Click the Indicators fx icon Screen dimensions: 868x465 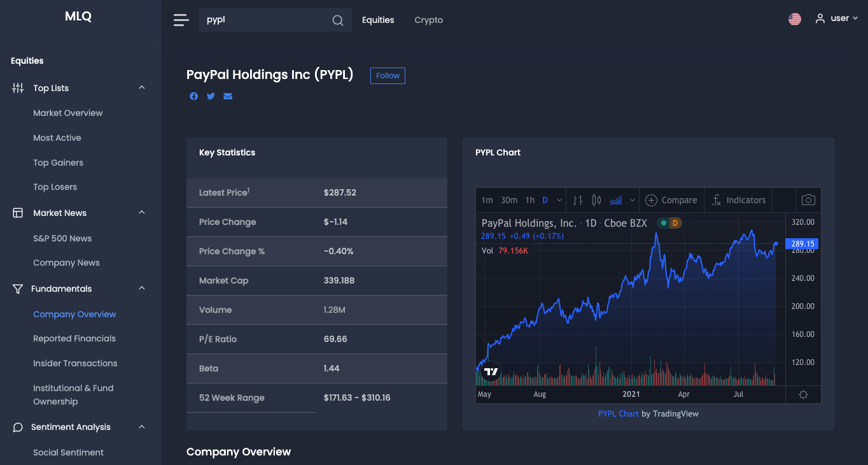coord(716,200)
